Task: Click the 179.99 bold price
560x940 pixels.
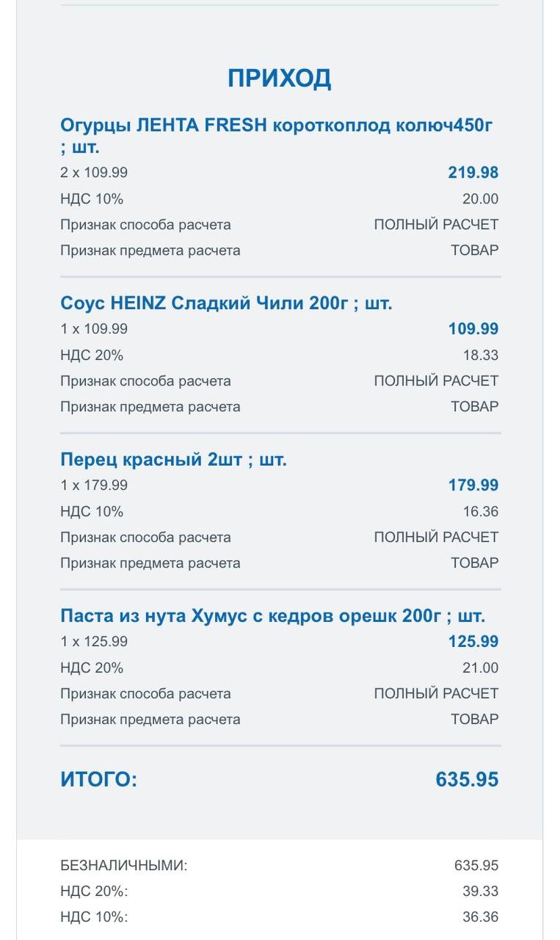Action: click(x=473, y=485)
